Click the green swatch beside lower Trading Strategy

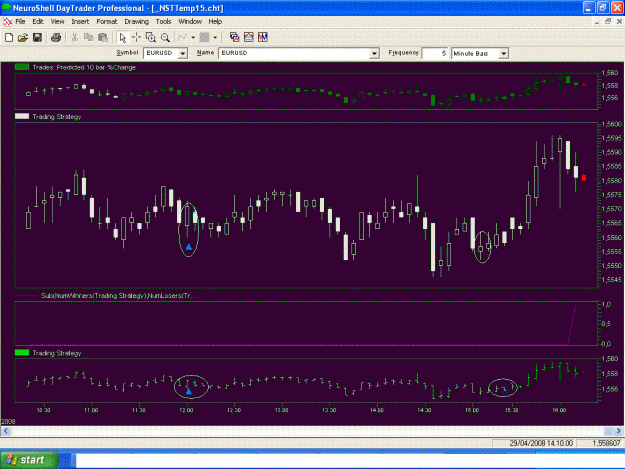point(22,353)
